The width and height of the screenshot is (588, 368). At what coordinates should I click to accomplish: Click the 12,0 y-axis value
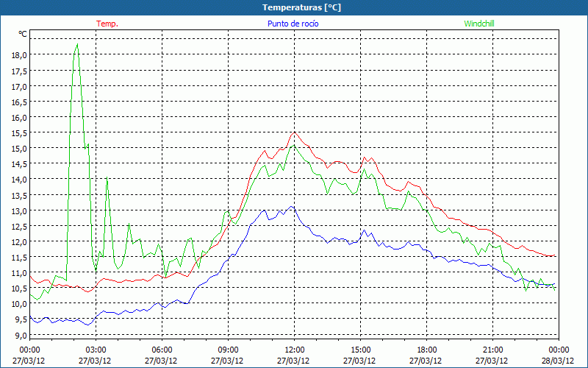pos(20,241)
